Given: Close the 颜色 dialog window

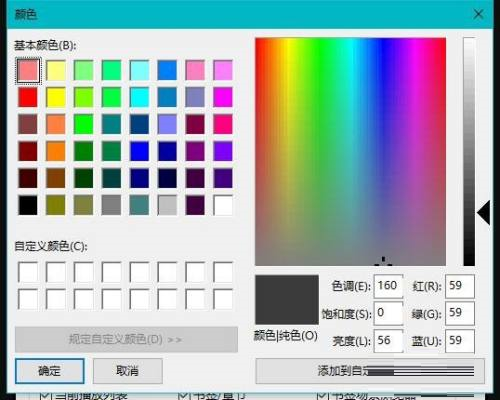Looking at the screenshot, I should 479,14.
